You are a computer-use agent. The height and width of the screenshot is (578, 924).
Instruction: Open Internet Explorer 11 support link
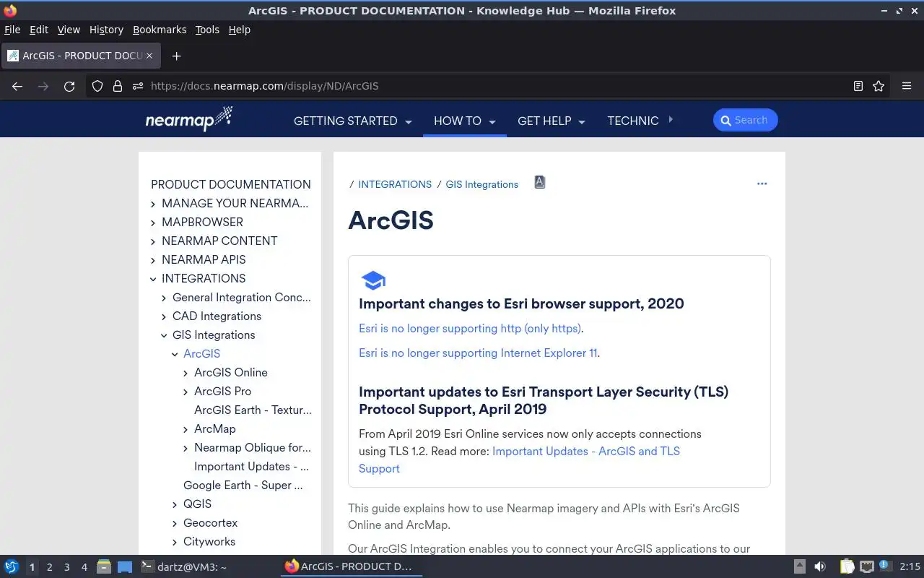478,353
